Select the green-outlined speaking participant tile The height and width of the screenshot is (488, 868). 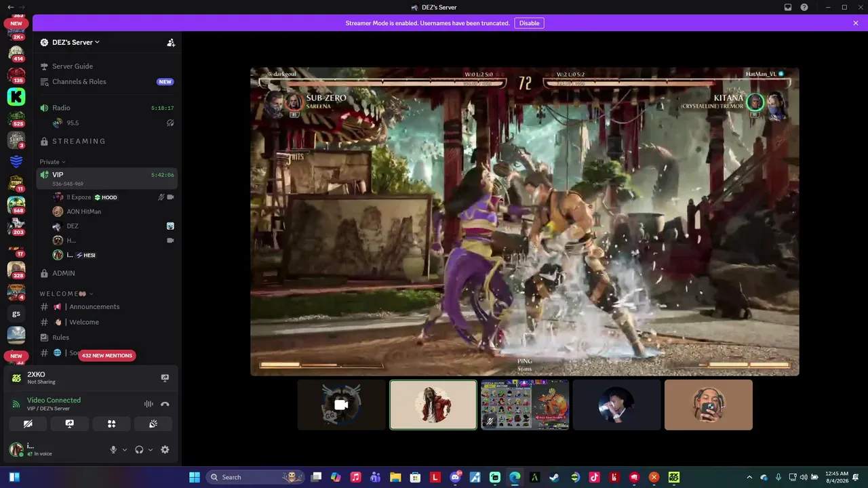point(433,405)
